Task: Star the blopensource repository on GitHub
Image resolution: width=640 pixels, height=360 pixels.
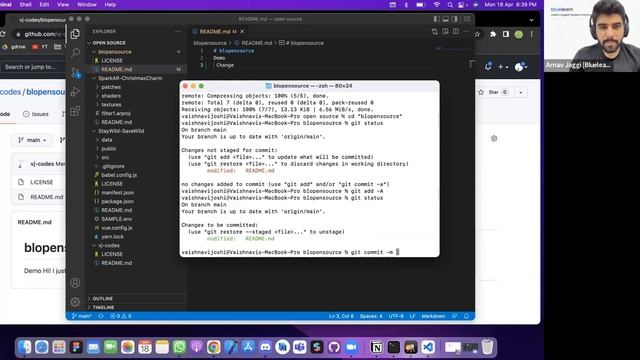Action: tap(493, 92)
